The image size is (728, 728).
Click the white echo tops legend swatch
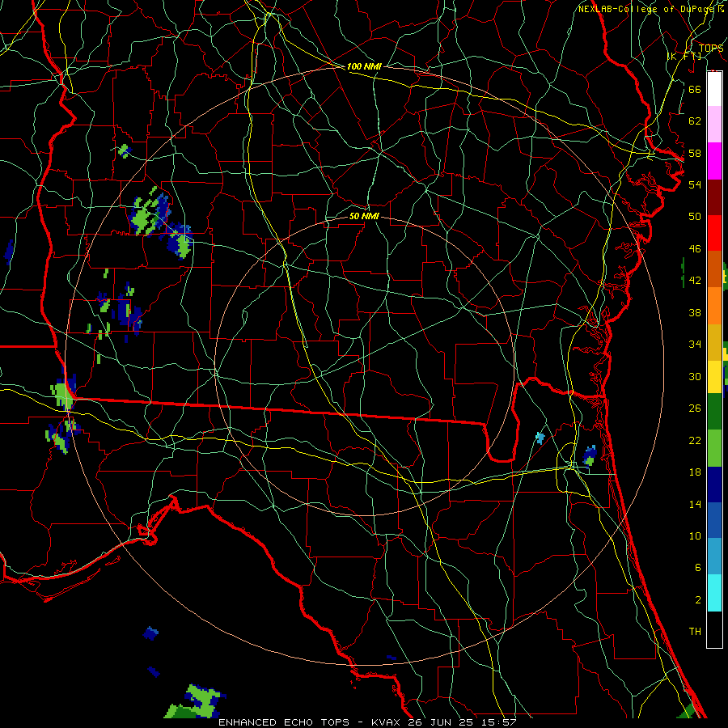coord(714,89)
